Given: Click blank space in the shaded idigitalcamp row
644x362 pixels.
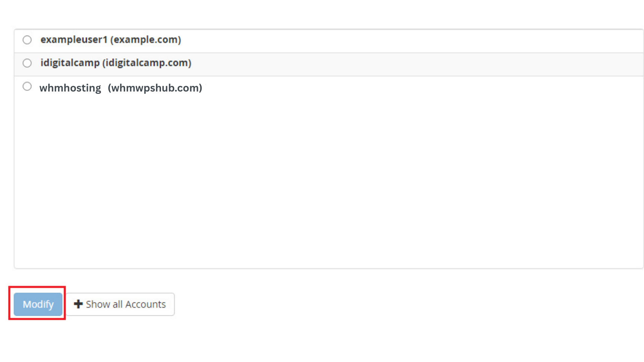Looking at the screenshot, I should pyautogui.click(x=402, y=64).
